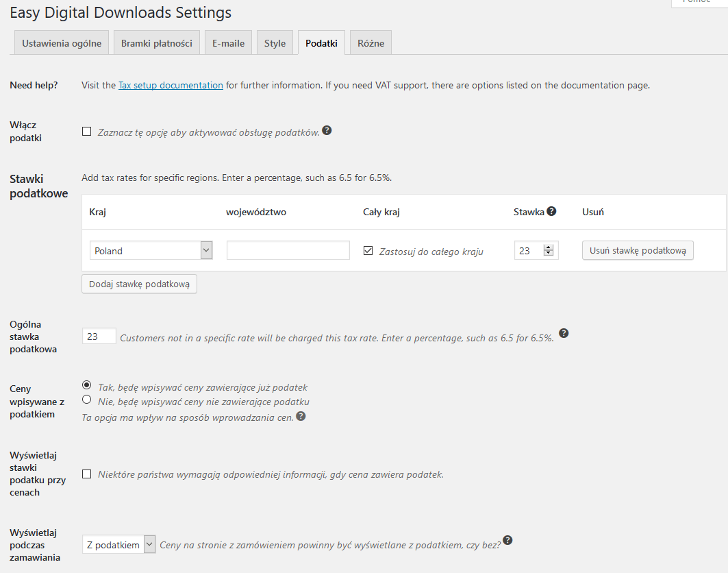Click help icon next to Włącz podatki

(327, 131)
